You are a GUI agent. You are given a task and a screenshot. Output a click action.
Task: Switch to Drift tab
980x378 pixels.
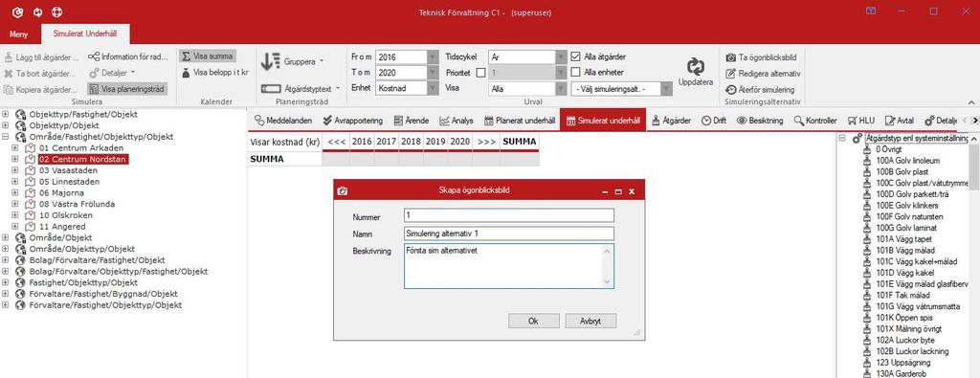point(713,121)
